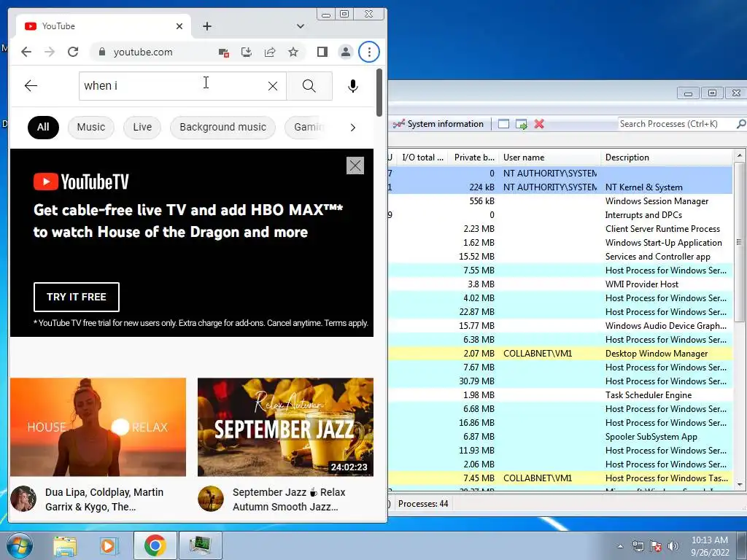Exit YouTube search with back arrow
Image resolution: width=747 pixels, height=560 pixels.
pos(31,86)
